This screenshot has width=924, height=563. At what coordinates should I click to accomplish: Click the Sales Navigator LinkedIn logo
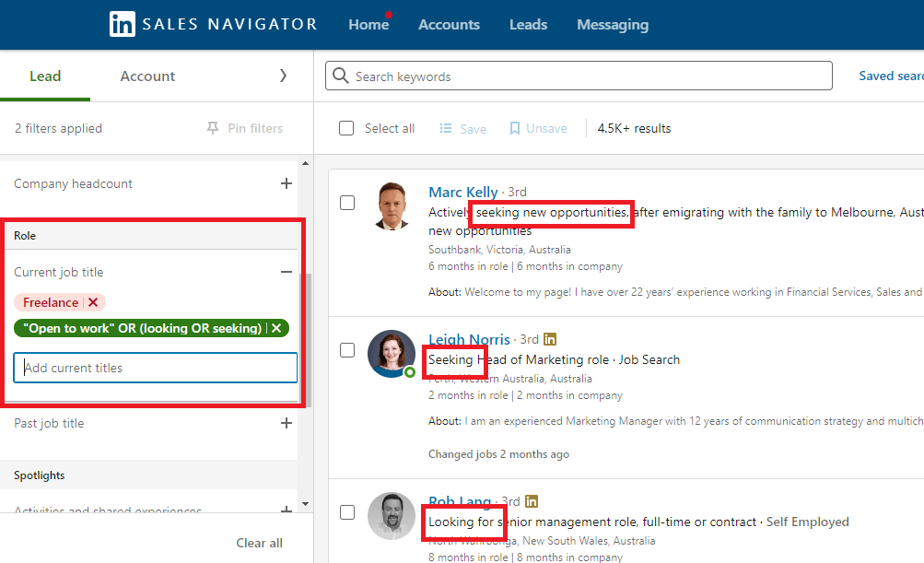click(x=123, y=24)
